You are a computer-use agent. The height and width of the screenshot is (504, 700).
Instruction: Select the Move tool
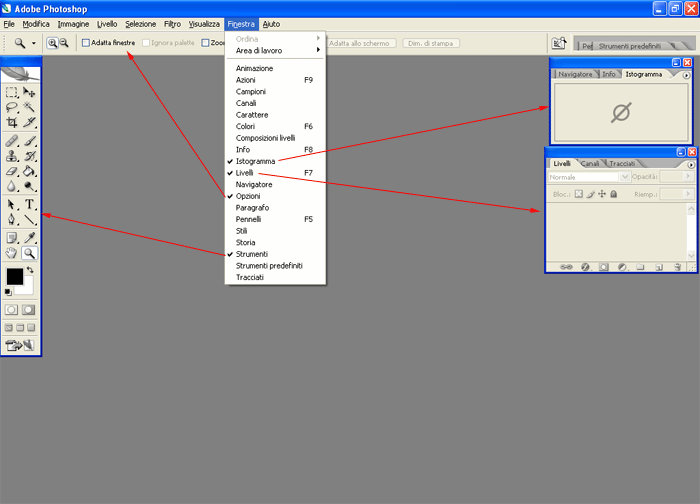click(29, 92)
